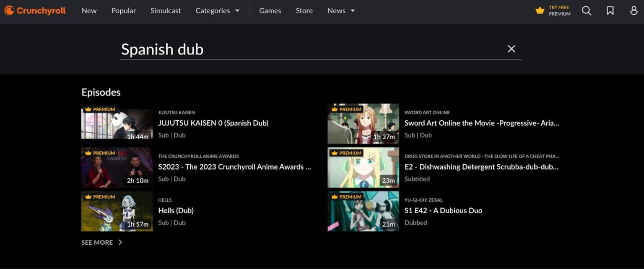Screen dimensions: 644x269
Task: Open the Sword Art Online movie thumbnail
Action: click(363, 124)
